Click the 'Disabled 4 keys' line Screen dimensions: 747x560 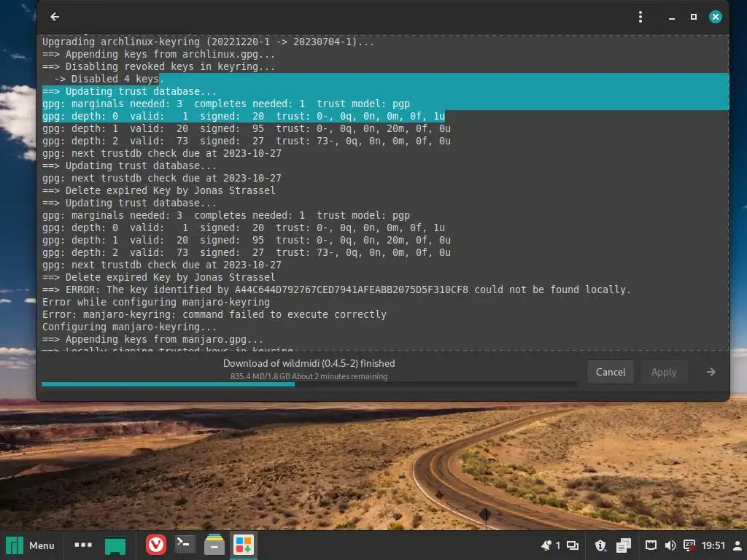109,79
